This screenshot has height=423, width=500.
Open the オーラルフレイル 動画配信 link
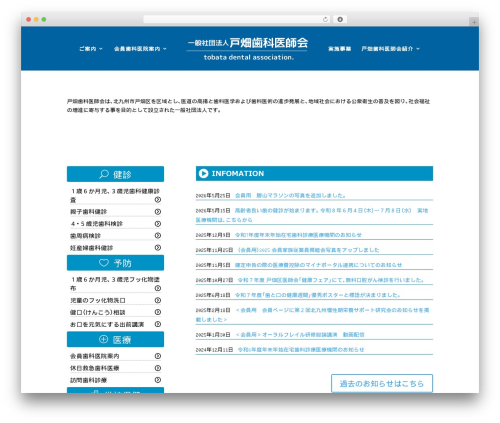pos(300,334)
